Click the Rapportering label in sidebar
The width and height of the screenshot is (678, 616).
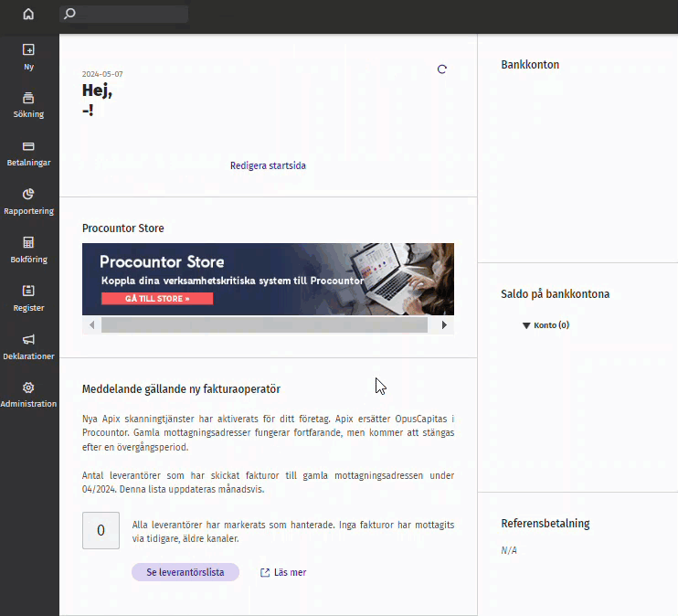pos(28,211)
